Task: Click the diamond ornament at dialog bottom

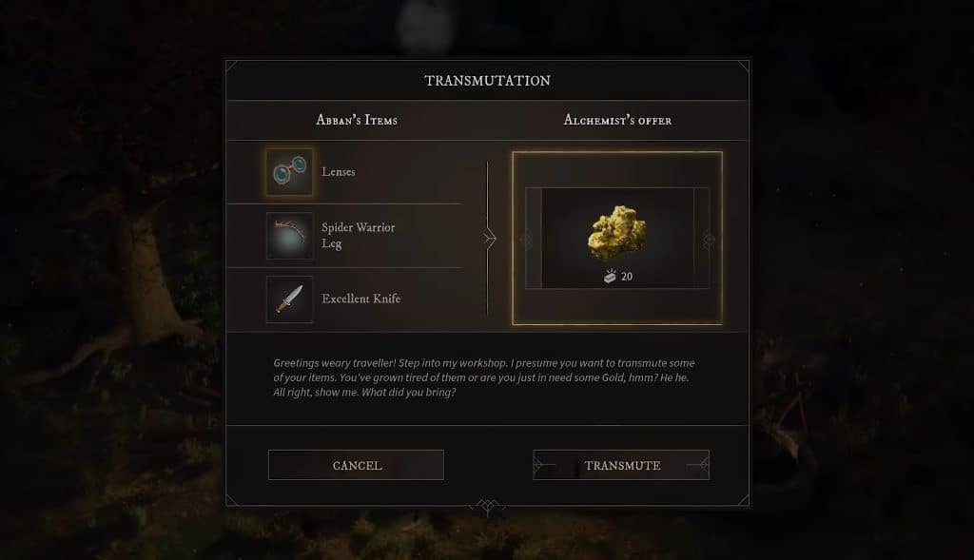Action: coord(488,507)
